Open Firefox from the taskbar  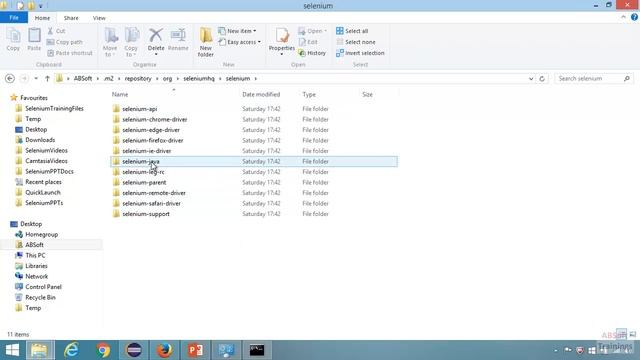(x=164, y=350)
